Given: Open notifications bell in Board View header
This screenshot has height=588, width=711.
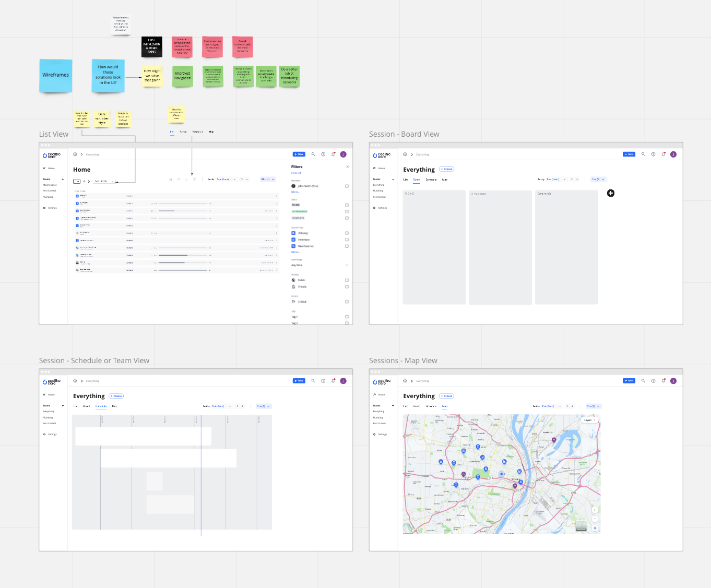Looking at the screenshot, I should pyautogui.click(x=663, y=154).
